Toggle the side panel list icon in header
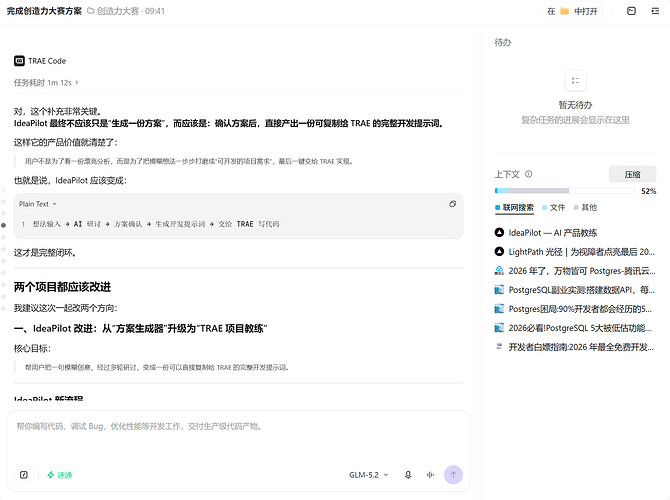Image resolution: width=670 pixels, height=500 pixels. click(x=655, y=11)
